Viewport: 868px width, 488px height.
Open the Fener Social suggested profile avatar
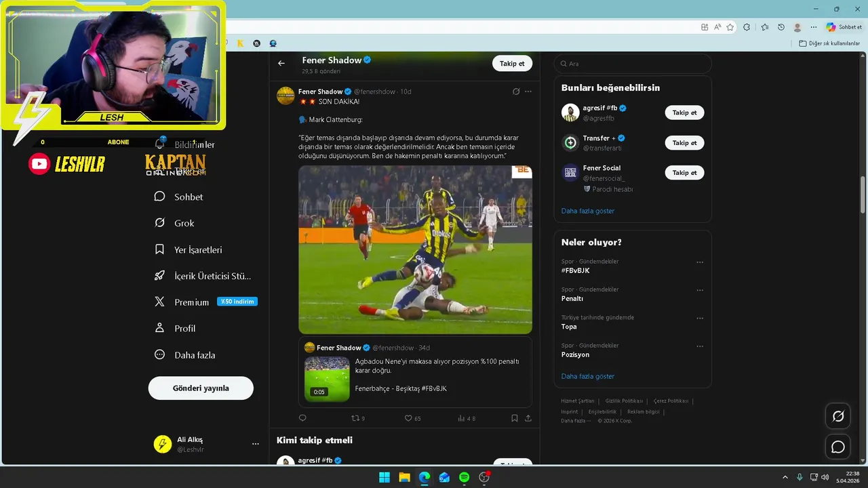tap(570, 173)
